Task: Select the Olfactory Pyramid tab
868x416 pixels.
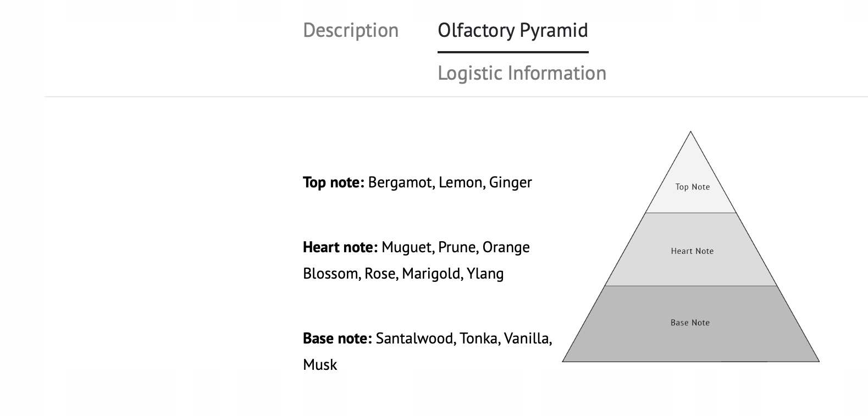Action: pyautogui.click(x=512, y=30)
